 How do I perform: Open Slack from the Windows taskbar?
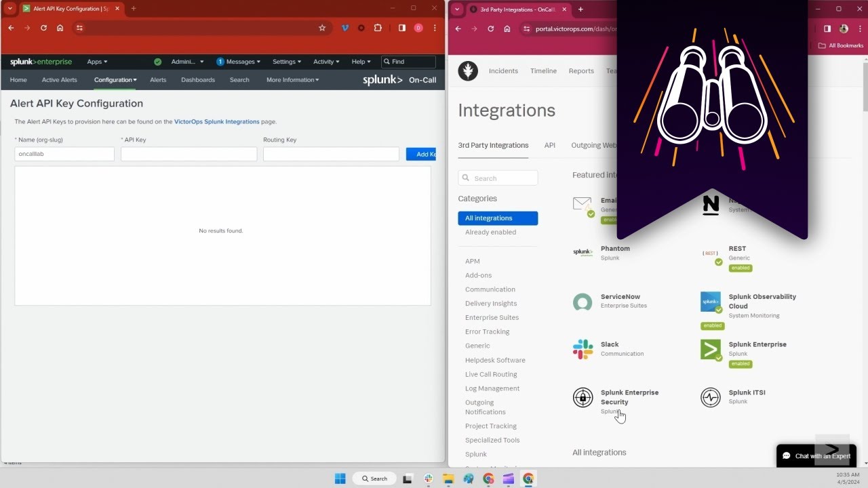click(429, 479)
